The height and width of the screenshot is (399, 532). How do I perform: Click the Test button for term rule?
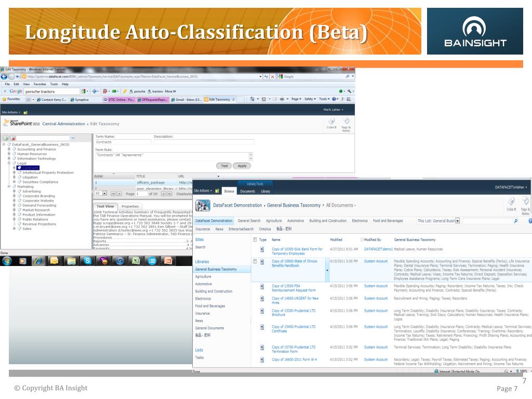coord(224,166)
